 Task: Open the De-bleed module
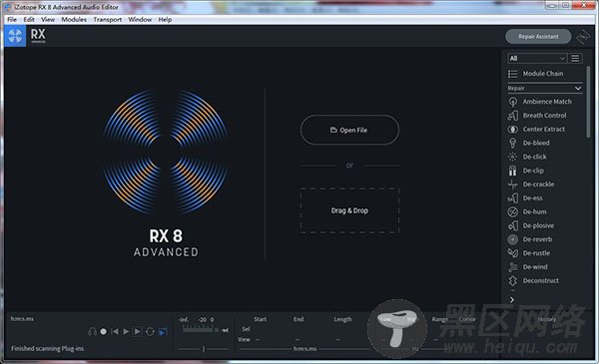pyautogui.click(x=529, y=143)
